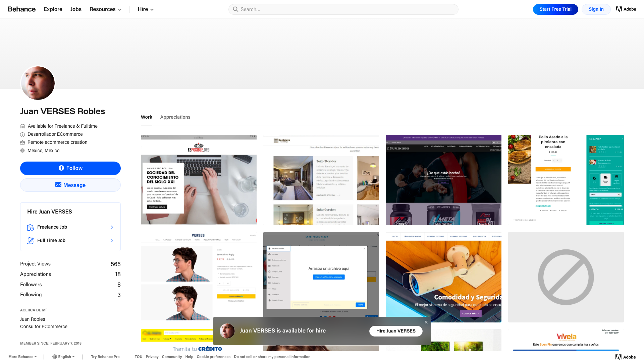Expand the Resources dropdown menu
The image size is (644, 362).
click(x=105, y=9)
